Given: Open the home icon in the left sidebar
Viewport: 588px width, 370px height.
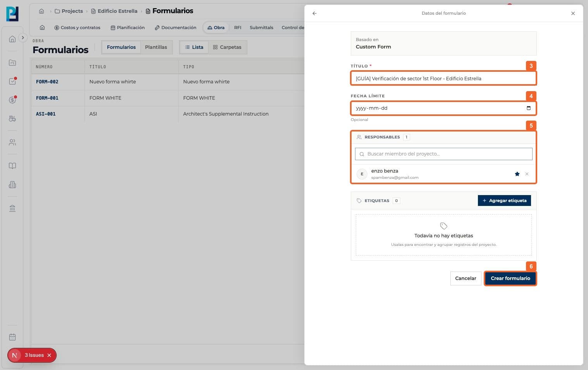Looking at the screenshot, I should coord(12,39).
